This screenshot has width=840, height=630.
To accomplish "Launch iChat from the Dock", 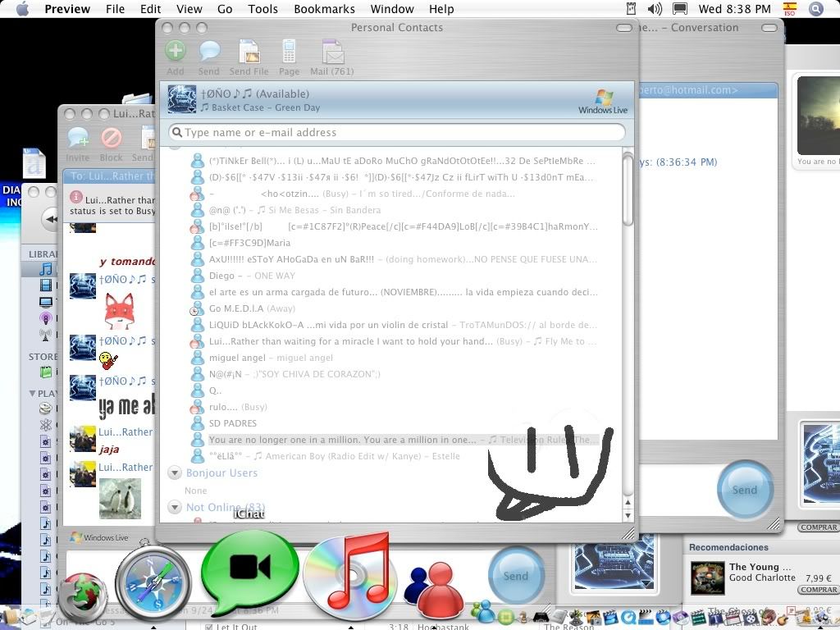I will (249, 572).
